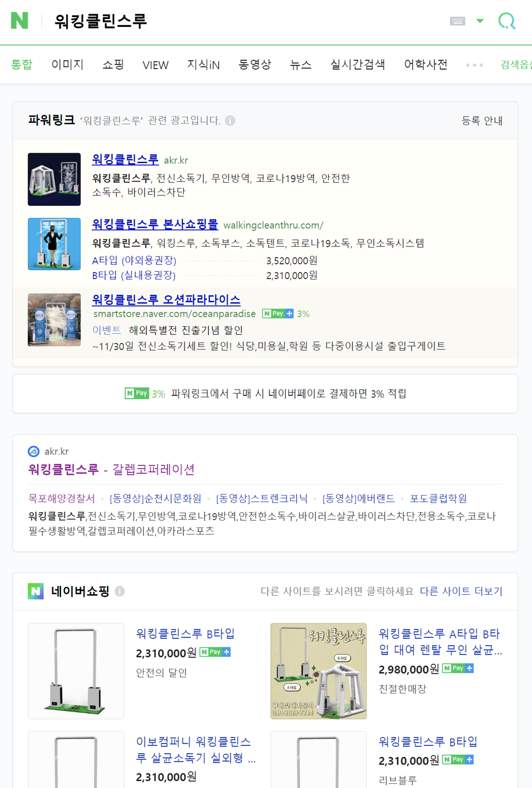Click the Powerlink info icon
The image size is (532, 788).
point(230,121)
